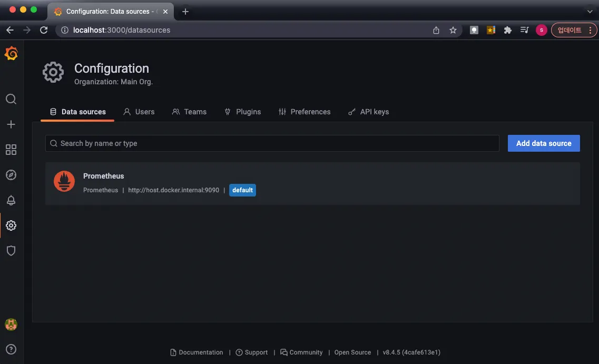The image size is (599, 364).
Task: Open the Create plus menu in sidebar
Action: pos(11,124)
